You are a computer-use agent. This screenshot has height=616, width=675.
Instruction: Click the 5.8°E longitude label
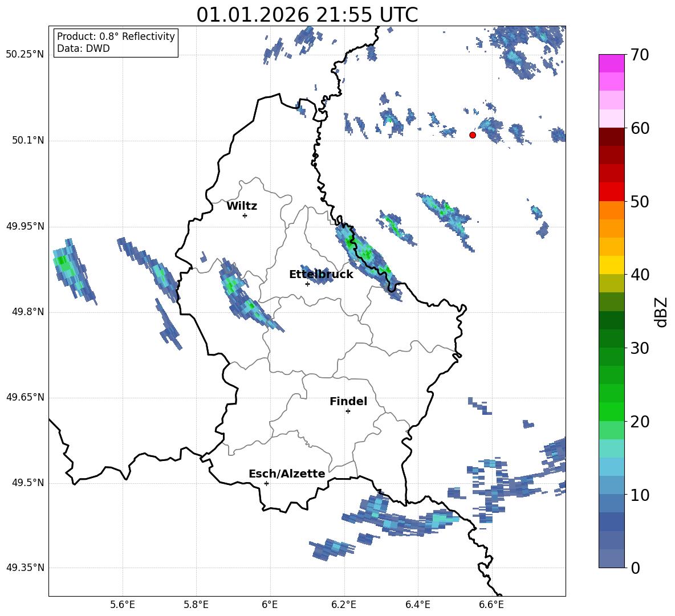pyautogui.click(x=196, y=605)
